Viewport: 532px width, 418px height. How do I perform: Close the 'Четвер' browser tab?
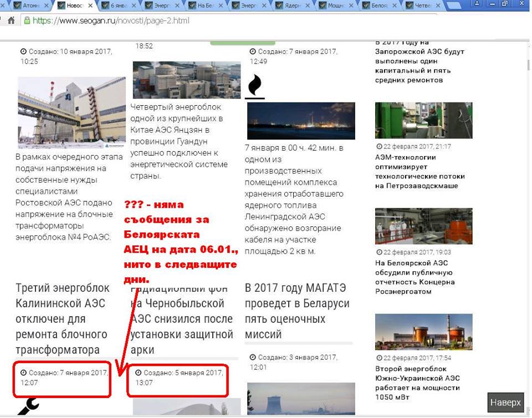pyautogui.click(x=438, y=6)
